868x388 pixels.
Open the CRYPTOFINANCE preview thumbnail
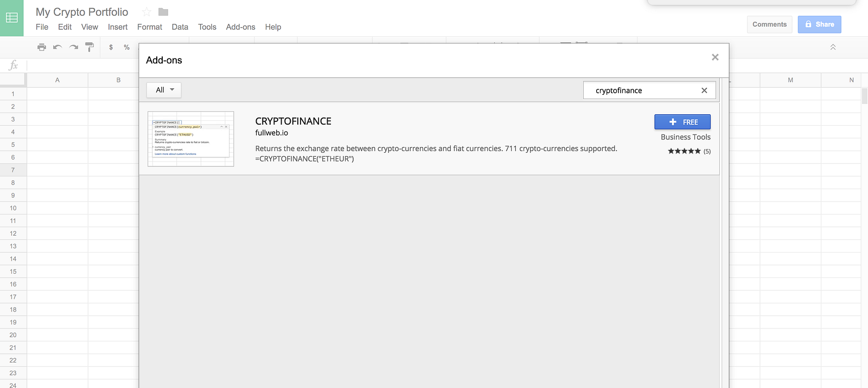coord(191,139)
